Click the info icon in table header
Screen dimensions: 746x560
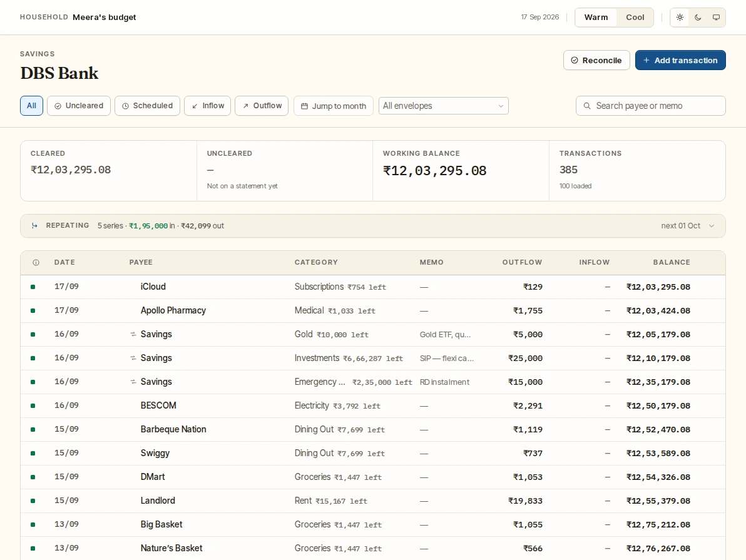click(x=36, y=263)
